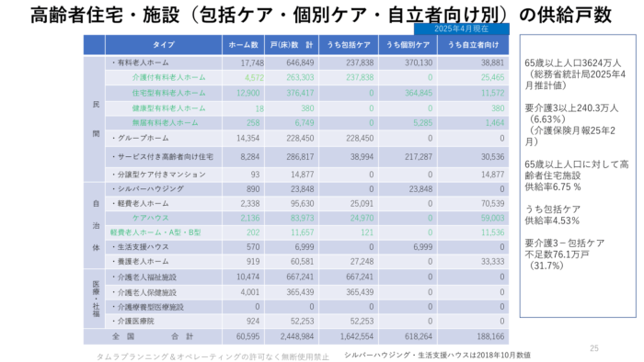Click the 住宅型有料老人ホーム row label
Viewport: 644px width, 362px height.
tap(168, 93)
